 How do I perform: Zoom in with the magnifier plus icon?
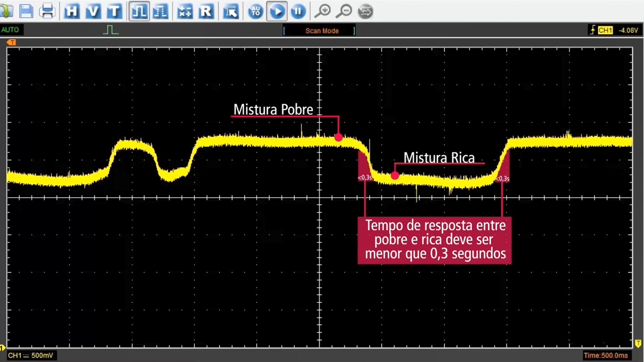point(323,11)
